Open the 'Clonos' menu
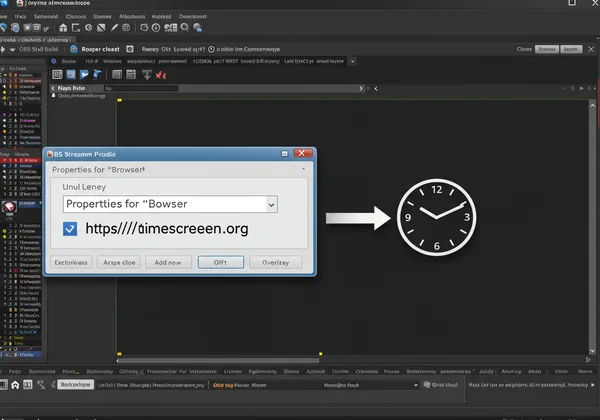 click(76, 16)
